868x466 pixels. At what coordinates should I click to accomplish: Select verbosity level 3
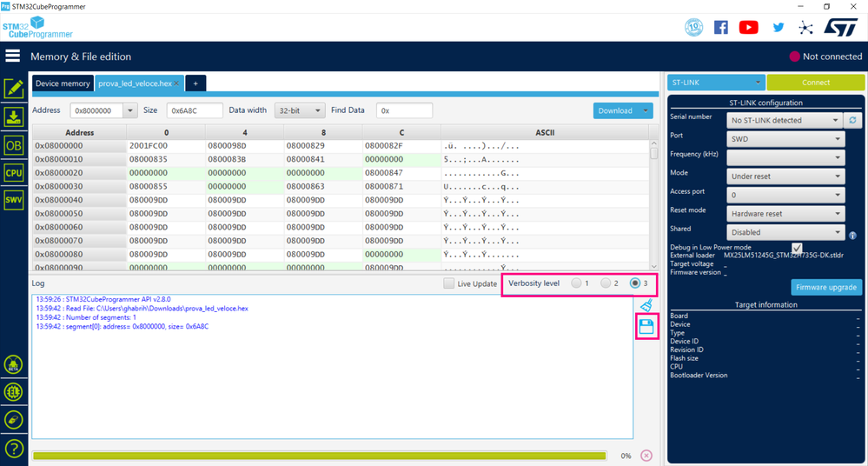tap(635, 283)
